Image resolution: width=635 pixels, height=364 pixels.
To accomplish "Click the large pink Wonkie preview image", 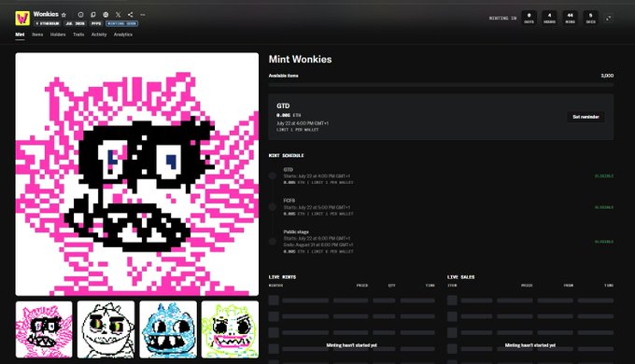I will point(137,175).
